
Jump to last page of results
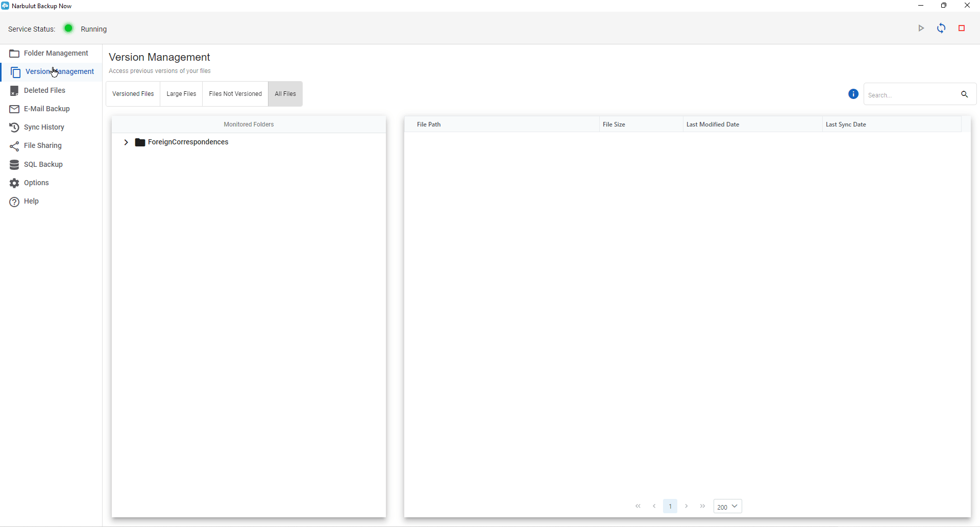(703, 506)
